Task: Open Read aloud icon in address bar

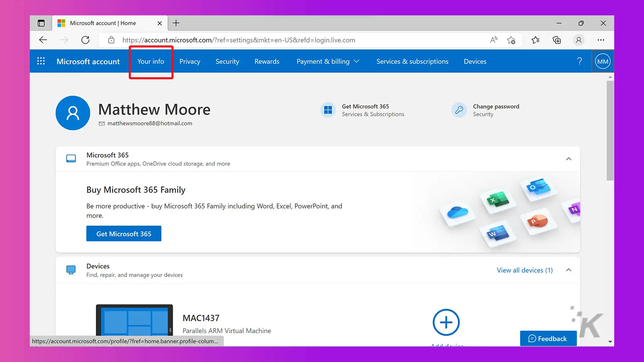Action: [494, 40]
